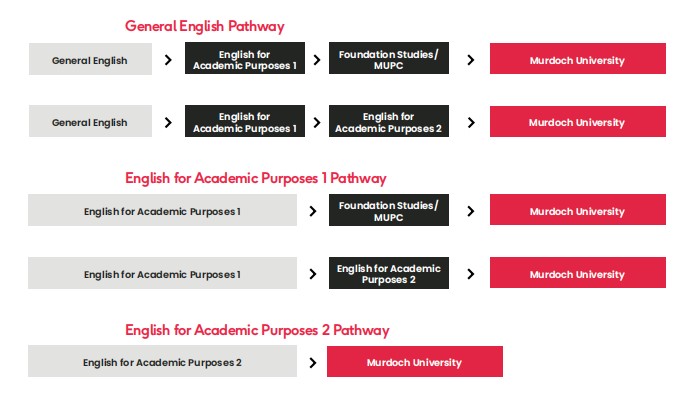
Task: Click the second-row arrow after General English
Action: (x=168, y=123)
